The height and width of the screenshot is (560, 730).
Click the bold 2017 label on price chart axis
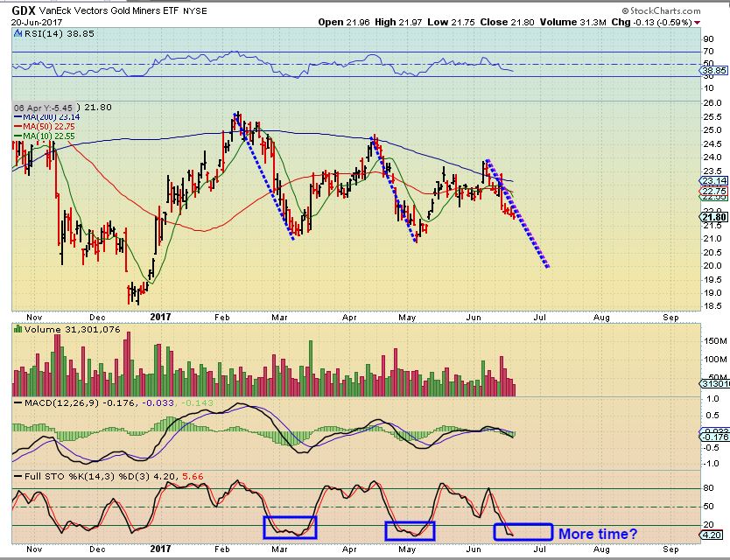pyautogui.click(x=161, y=317)
